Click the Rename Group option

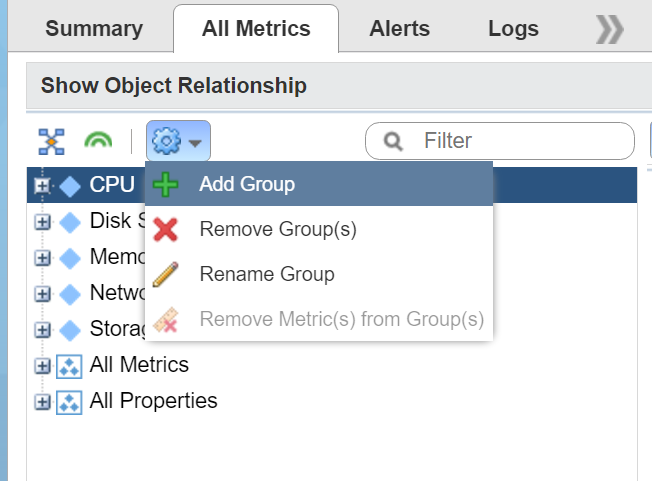(266, 274)
